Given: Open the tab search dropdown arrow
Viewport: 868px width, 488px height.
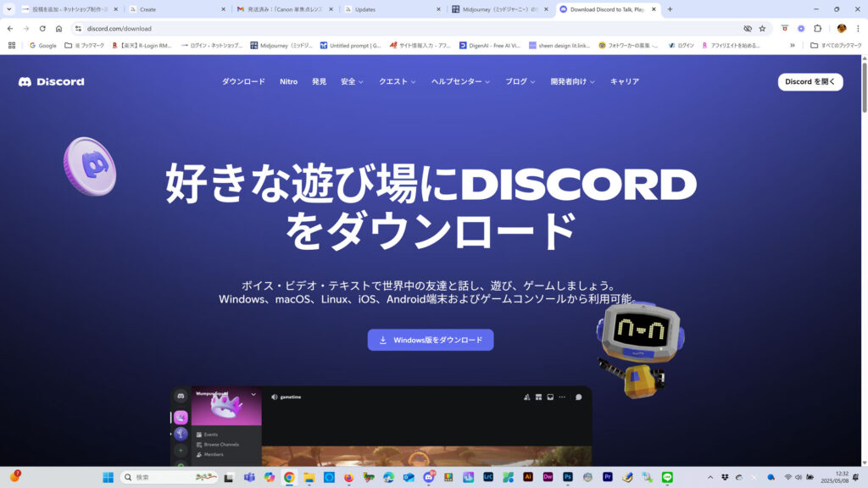Looking at the screenshot, I should [8, 9].
